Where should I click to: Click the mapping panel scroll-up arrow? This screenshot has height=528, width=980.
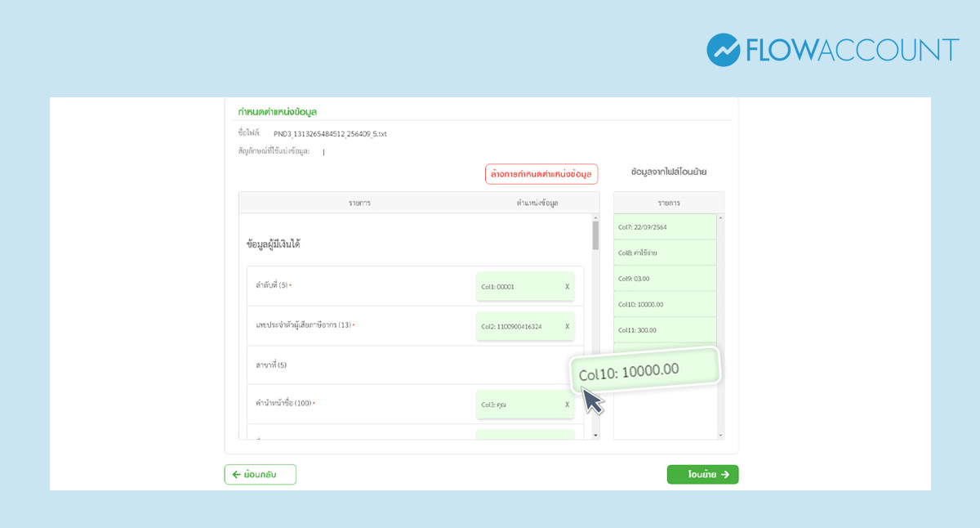[x=595, y=218]
